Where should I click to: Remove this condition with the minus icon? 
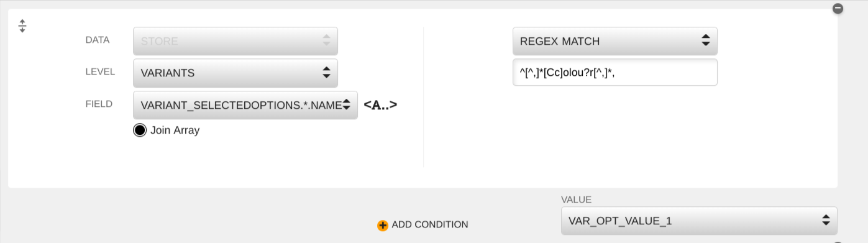[838, 9]
